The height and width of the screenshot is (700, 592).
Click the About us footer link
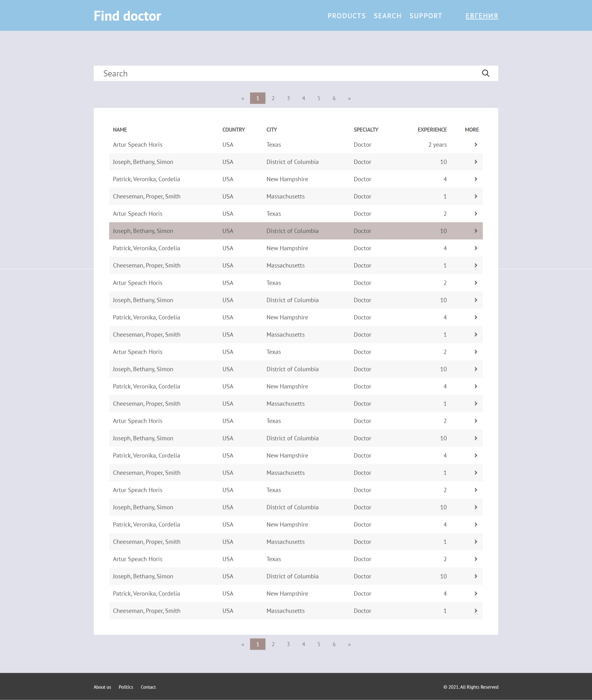pos(102,687)
